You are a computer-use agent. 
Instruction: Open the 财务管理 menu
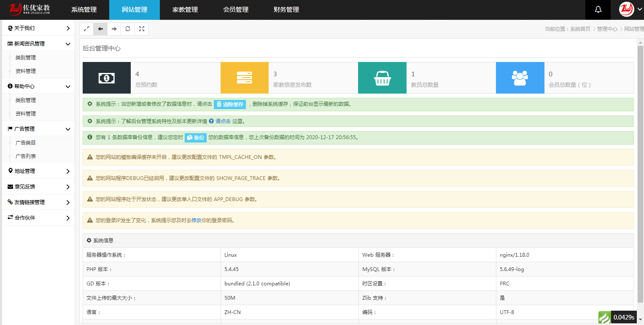[286, 9]
